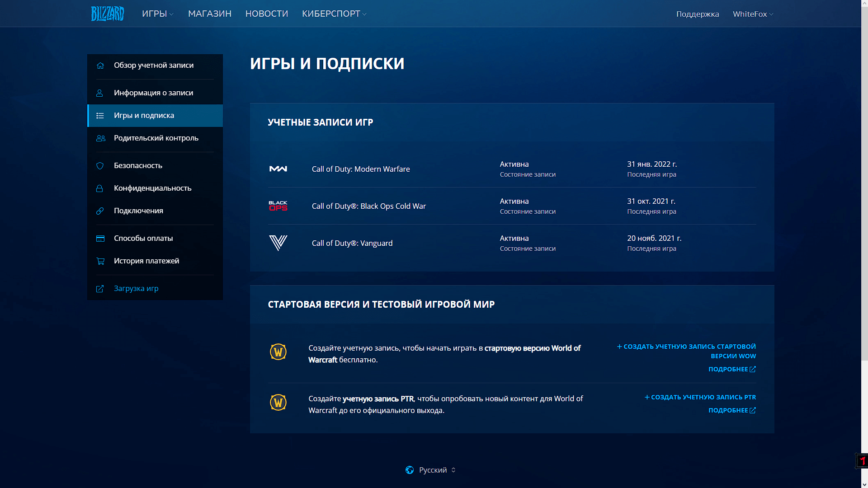Click the external icon after first ПОДРОБНЕЕ
The image size is (868, 488).
[753, 370]
